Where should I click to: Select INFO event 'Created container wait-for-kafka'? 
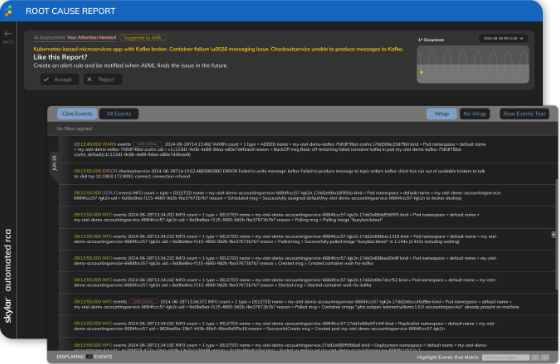pos(308,261)
